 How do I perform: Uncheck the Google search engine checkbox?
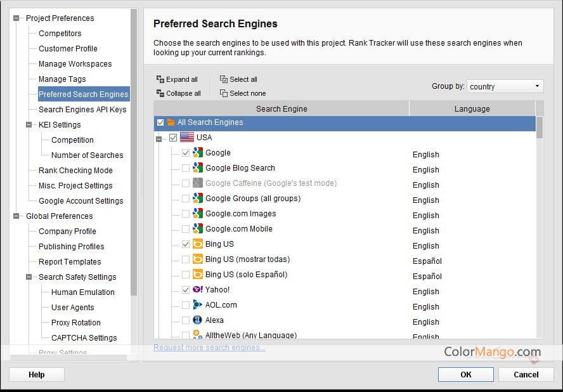186,153
